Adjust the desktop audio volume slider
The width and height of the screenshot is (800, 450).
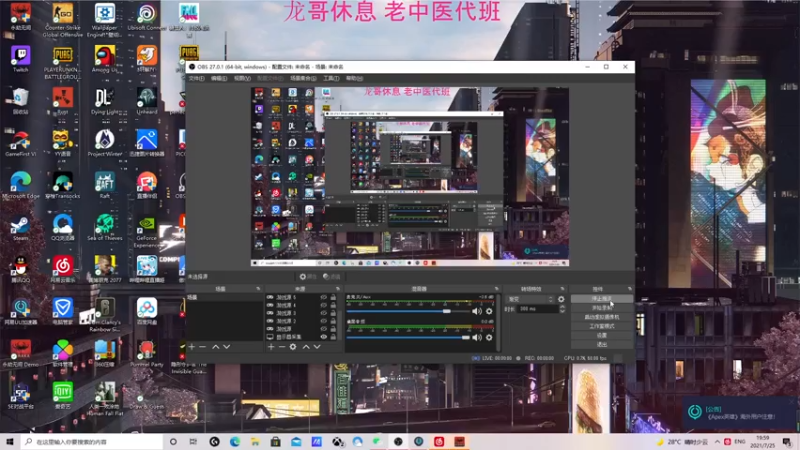(408, 337)
